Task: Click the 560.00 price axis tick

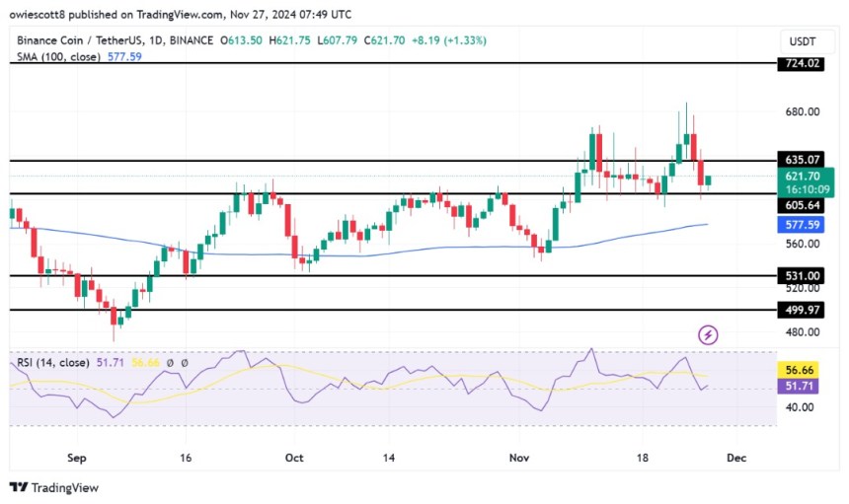Action: pos(802,244)
